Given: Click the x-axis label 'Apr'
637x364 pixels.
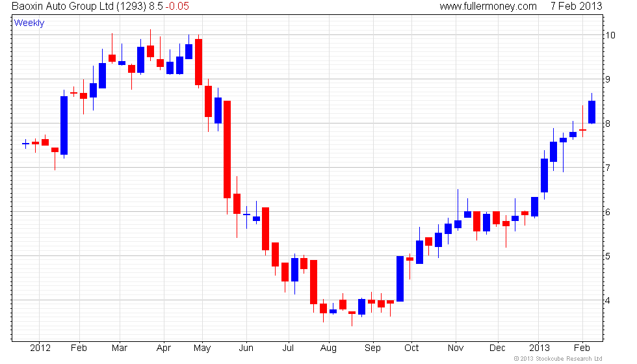Looking at the screenshot, I should (x=164, y=348).
